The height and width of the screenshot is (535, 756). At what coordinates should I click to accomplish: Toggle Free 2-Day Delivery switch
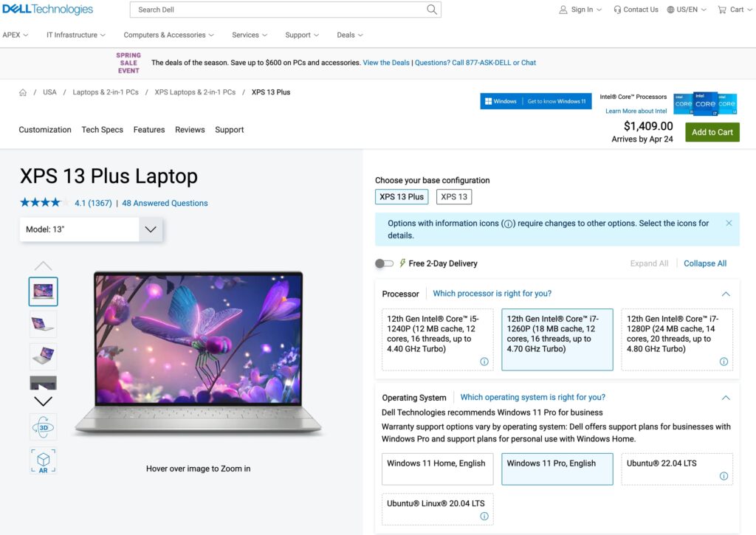point(384,263)
